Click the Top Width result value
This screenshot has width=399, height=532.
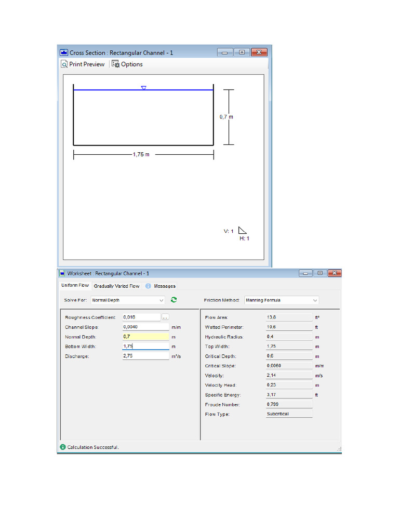289,347
